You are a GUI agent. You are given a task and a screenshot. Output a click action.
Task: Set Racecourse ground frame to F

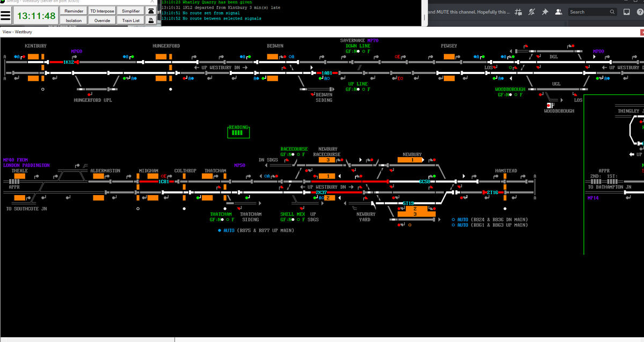[x=298, y=154]
